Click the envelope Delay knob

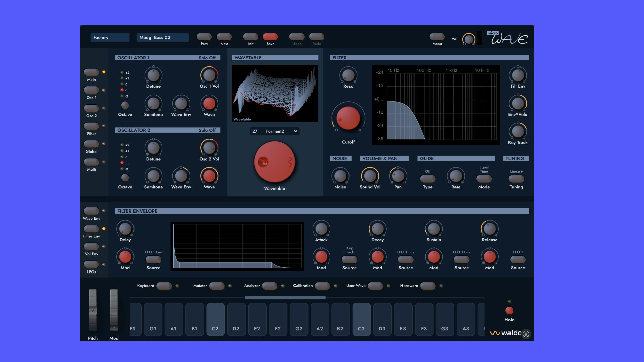[x=125, y=229]
